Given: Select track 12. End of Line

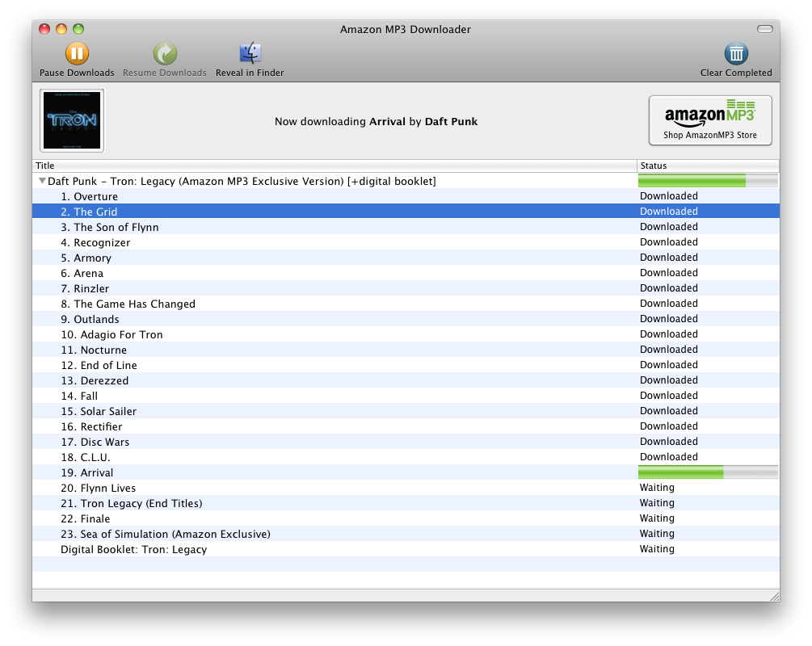Looking at the screenshot, I should click(406, 365).
